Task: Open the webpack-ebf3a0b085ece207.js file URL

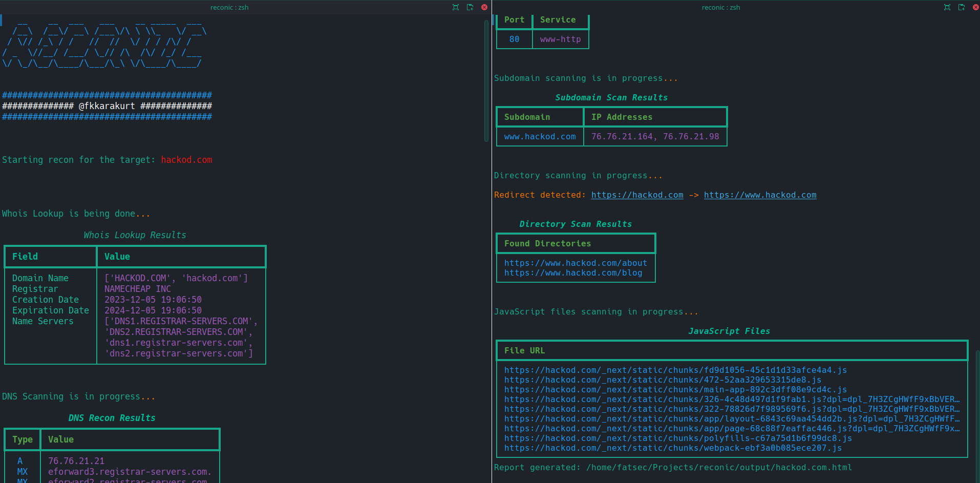Action: 673,448
